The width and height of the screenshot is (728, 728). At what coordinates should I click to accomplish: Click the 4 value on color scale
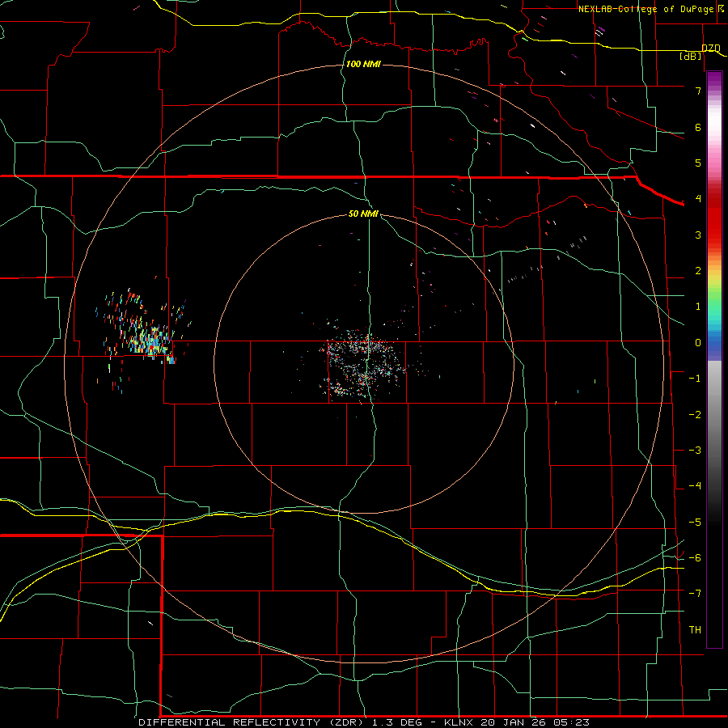(698, 199)
